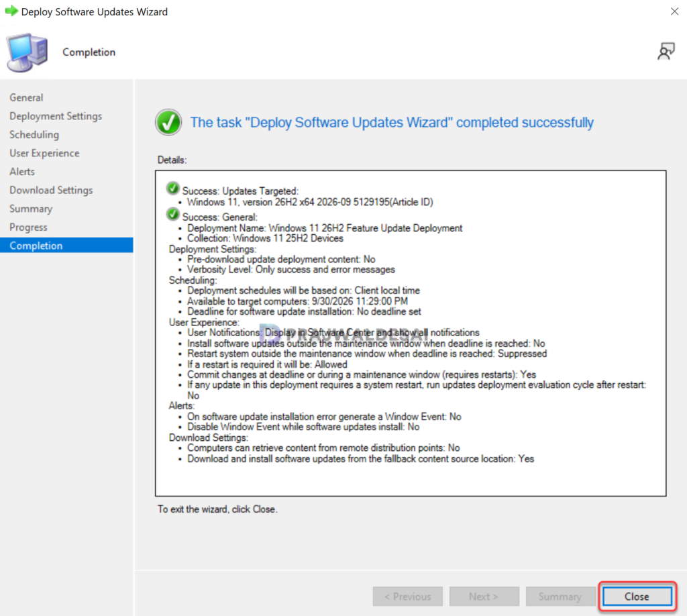Viewport: 687px width, 616px height.
Task: Click the checkmark next to Updates Targeted
Action: click(x=173, y=189)
